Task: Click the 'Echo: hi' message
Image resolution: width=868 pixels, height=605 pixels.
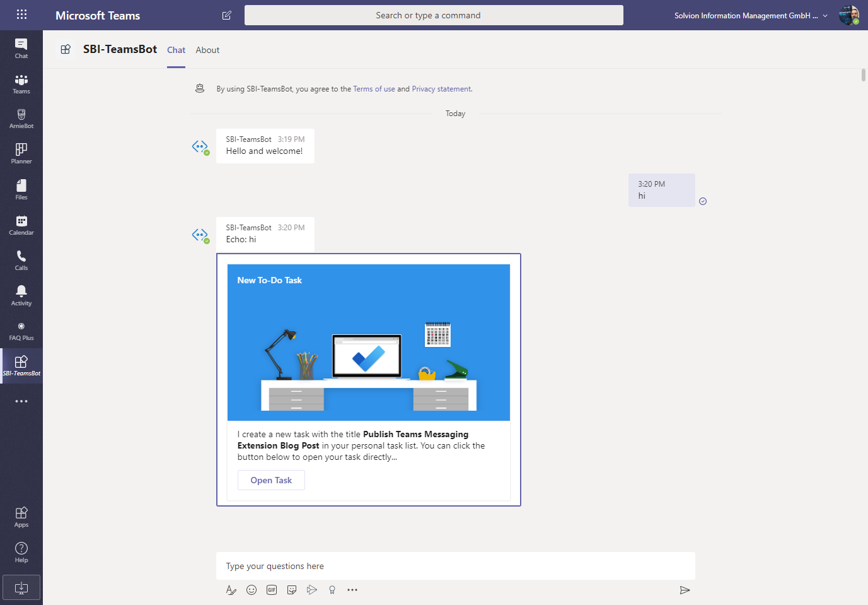Action: tap(265, 234)
